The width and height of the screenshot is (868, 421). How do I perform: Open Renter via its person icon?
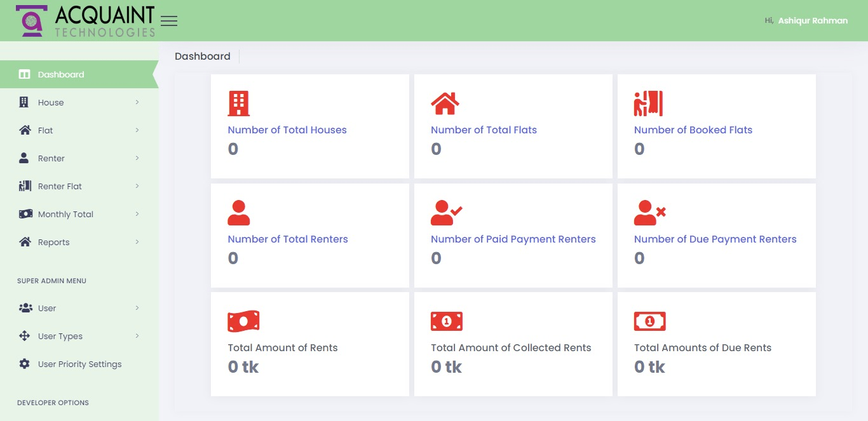(25, 158)
